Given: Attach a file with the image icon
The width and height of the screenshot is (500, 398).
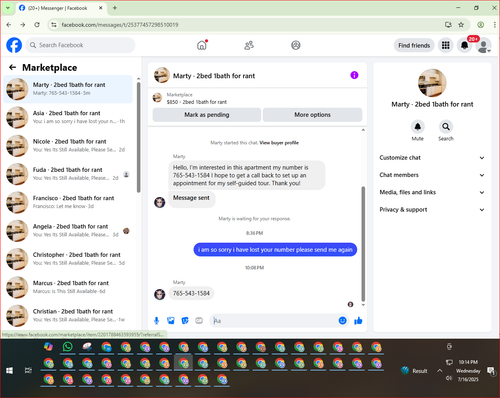Looking at the screenshot, I should click(171, 321).
